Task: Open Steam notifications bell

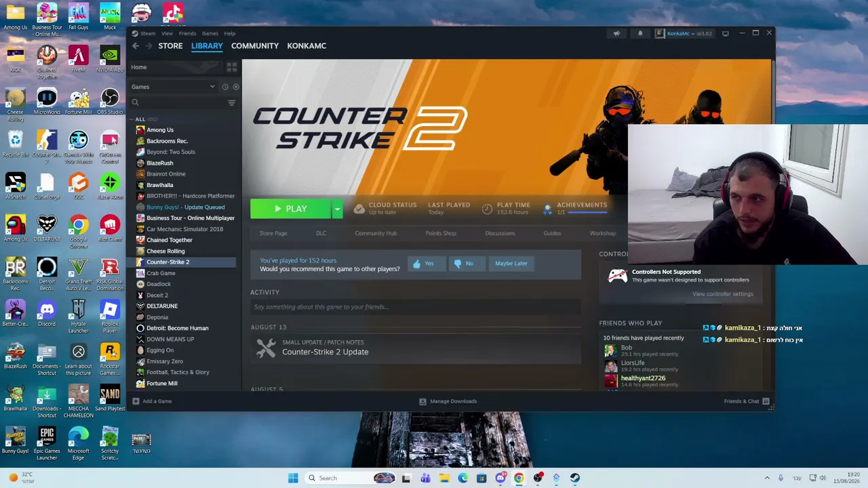Action: tap(640, 33)
